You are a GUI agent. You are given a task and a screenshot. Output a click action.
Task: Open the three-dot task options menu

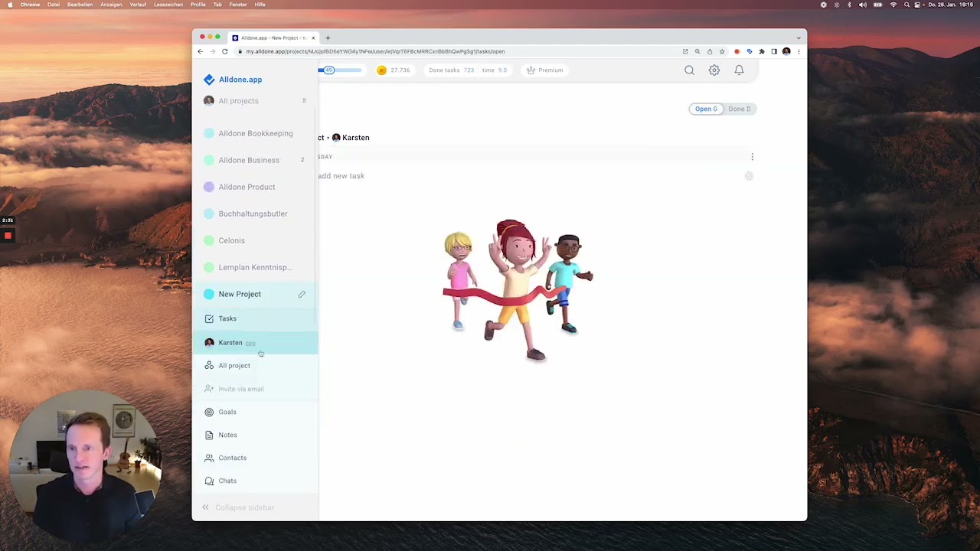tap(752, 157)
